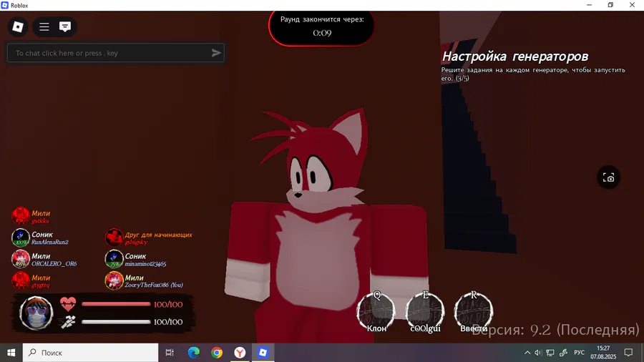644x362 pixels.
Task: Open the volume speaker tray icon
Action: pos(538,353)
